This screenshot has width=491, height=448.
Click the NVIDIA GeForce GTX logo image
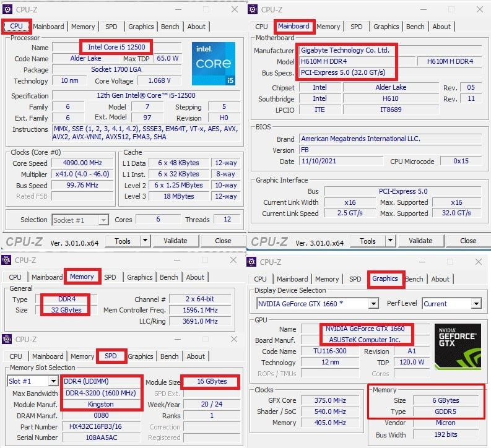tap(458, 347)
